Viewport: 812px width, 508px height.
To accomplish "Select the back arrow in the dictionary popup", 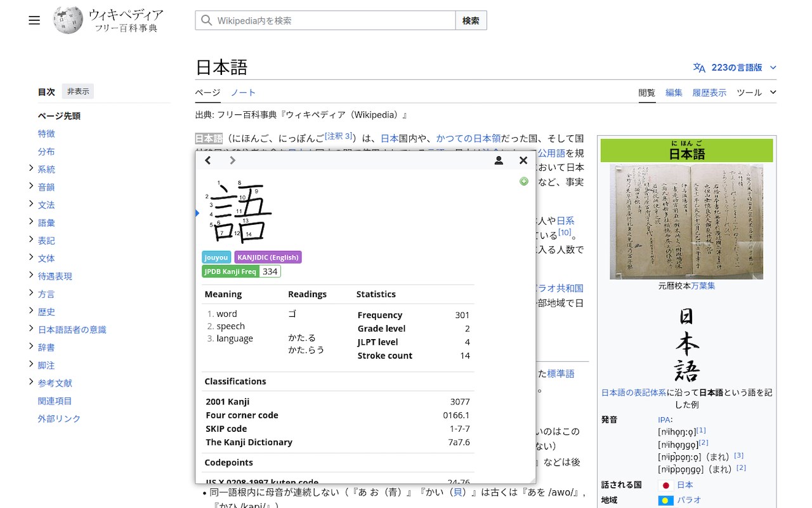I will 207,160.
